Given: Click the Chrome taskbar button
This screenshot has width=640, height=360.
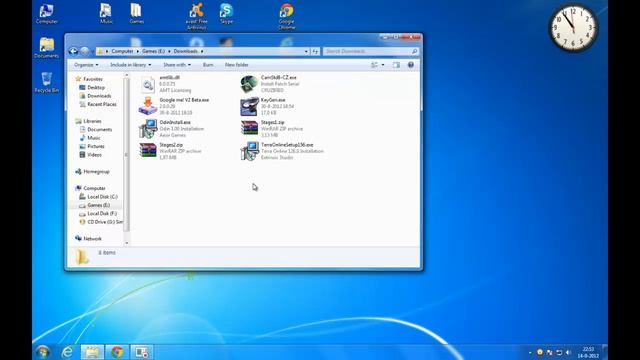Looking at the screenshot, I should pyautogui.click(x=117, y=352).
